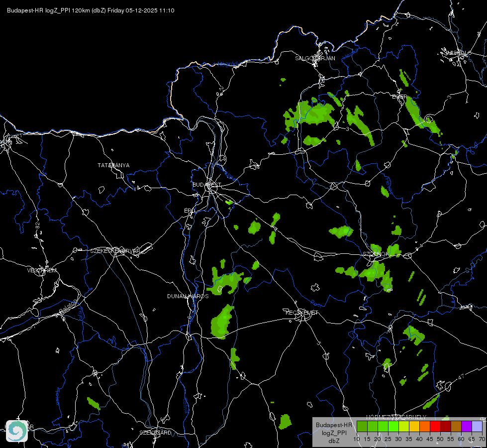Click the blue 'Balaton' lake label

point(68,307)
